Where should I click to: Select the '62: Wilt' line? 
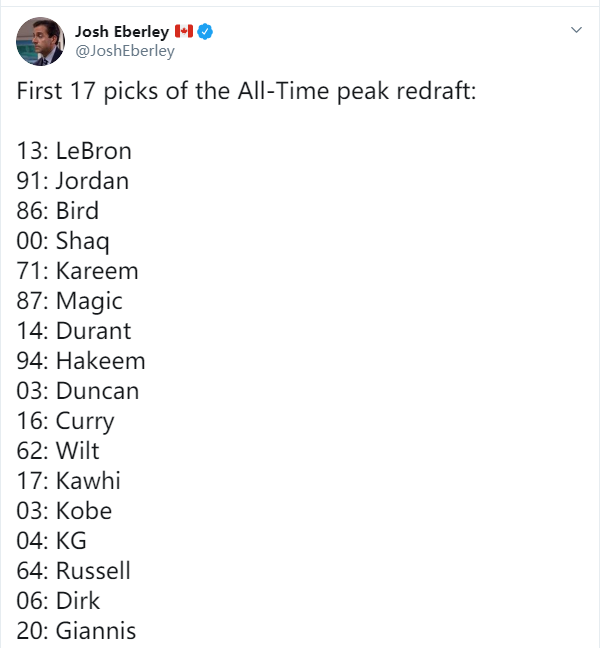click(58, 451)
